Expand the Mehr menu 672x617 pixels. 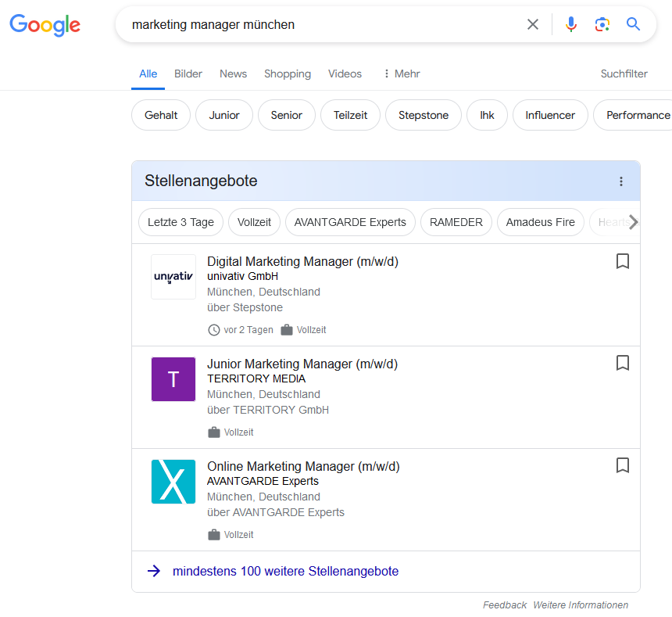(x=402, y=74)
